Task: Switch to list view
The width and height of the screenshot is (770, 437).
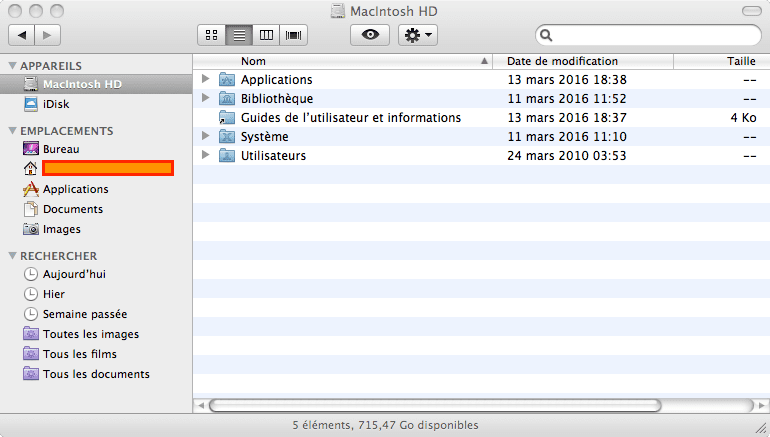Action: coord(239,35)
